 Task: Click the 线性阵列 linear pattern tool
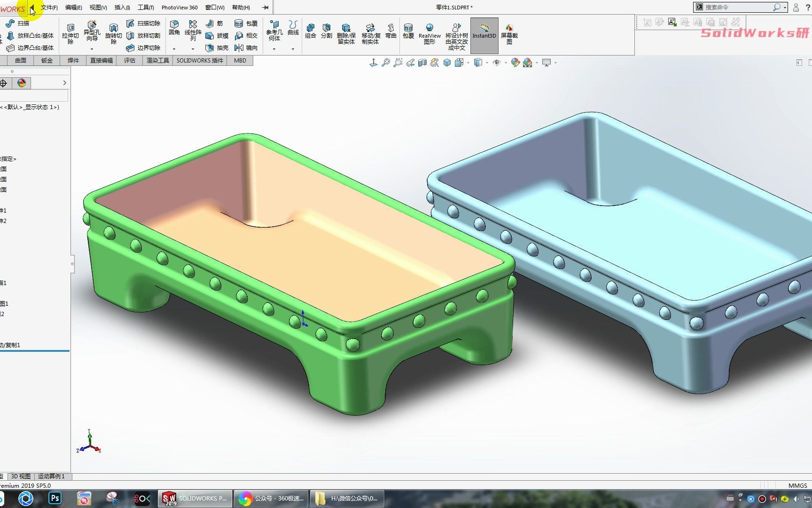pyautogui.click(x=193, y=31)
